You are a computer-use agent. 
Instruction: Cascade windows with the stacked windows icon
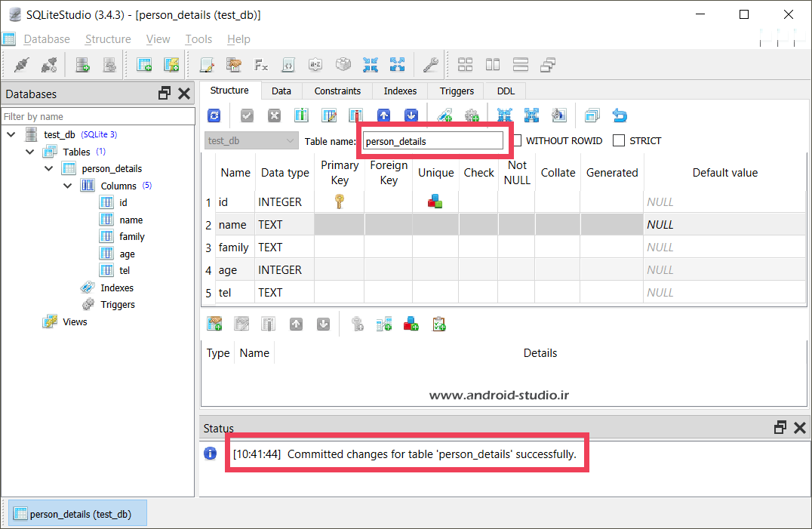(548, 65)
